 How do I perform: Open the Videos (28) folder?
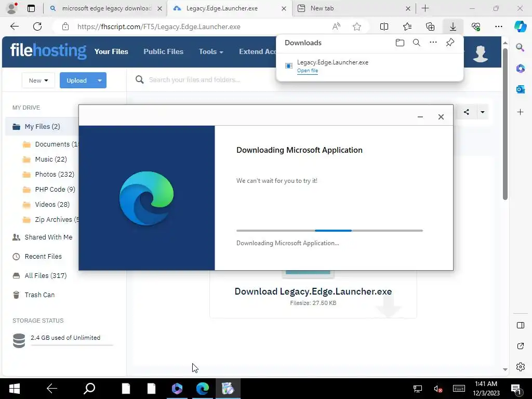click(52, 204)
